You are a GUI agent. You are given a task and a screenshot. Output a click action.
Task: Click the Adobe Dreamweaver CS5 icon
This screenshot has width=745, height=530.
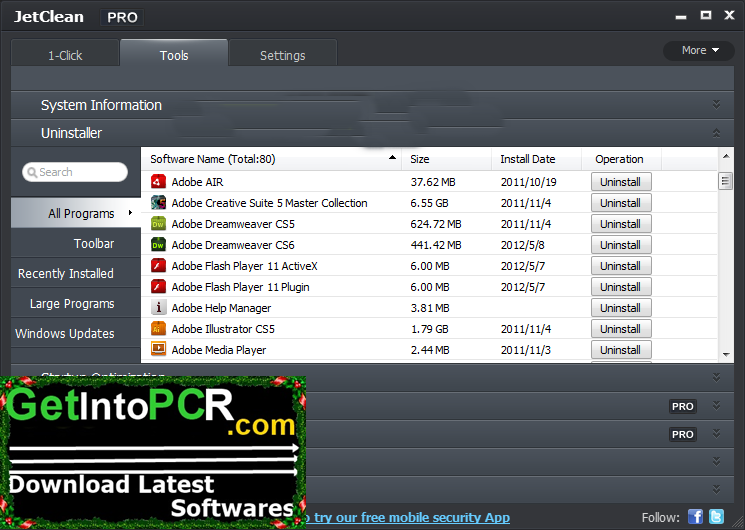[158, 223]
